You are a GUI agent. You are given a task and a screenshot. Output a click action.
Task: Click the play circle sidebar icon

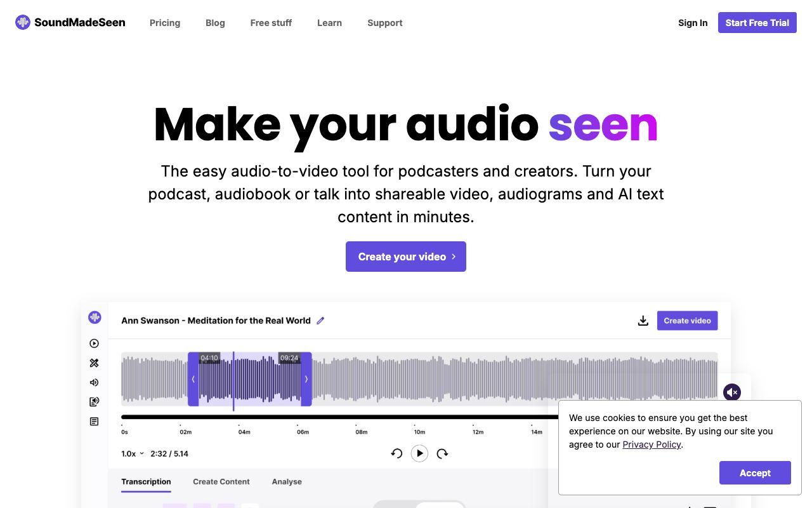pyautogui.click(x=95, y=344)
